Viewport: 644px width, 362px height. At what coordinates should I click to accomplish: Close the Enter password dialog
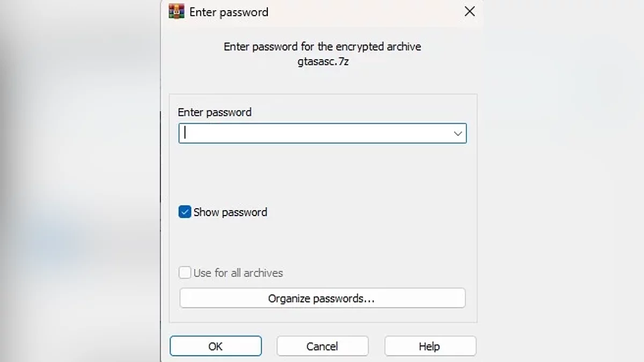[x=470, y=11]
